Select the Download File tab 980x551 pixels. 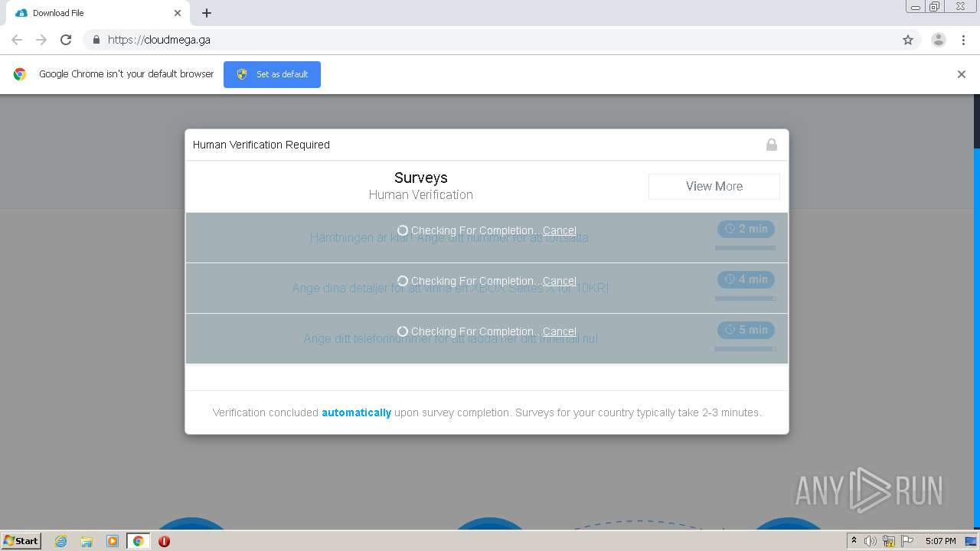point(96,13)
